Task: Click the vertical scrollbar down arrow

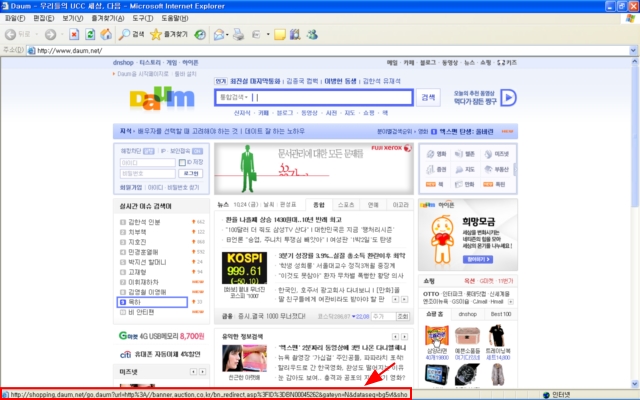Action: click(635, 384)
